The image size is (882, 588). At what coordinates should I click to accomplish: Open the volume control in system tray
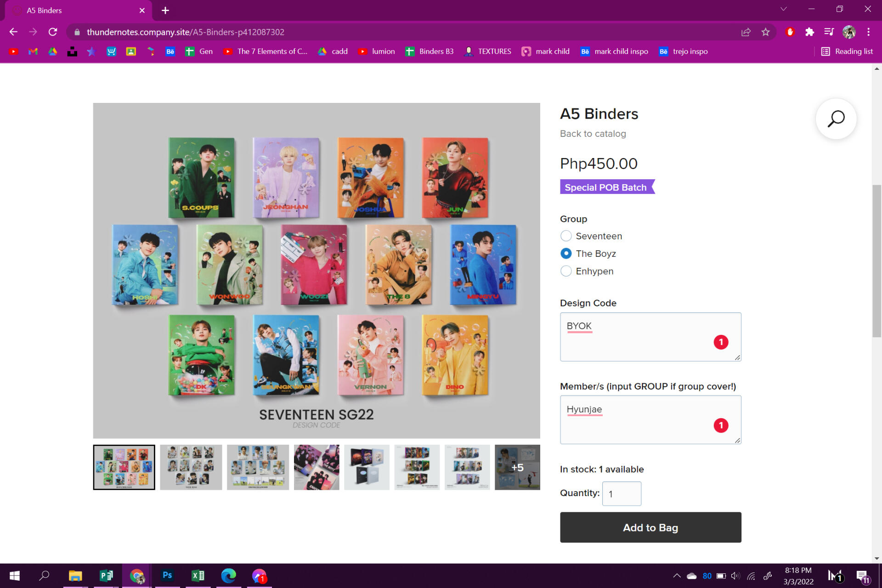[x=735, y=576]
